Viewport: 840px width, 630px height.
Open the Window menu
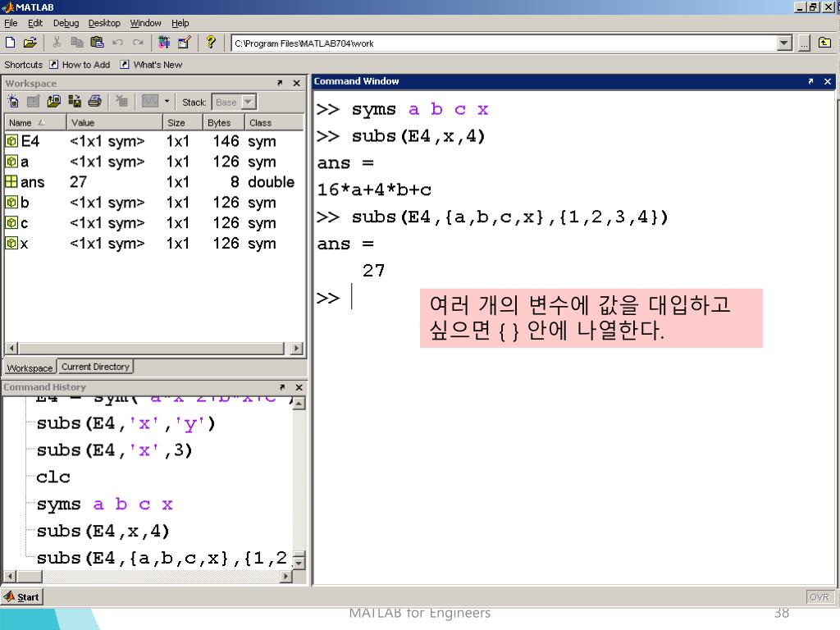pos(145,23)
